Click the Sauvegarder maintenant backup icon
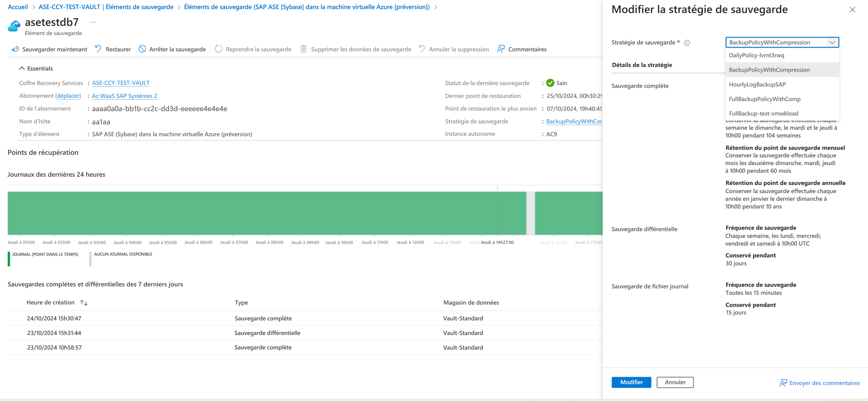868x402 pixels. point(15,49)
